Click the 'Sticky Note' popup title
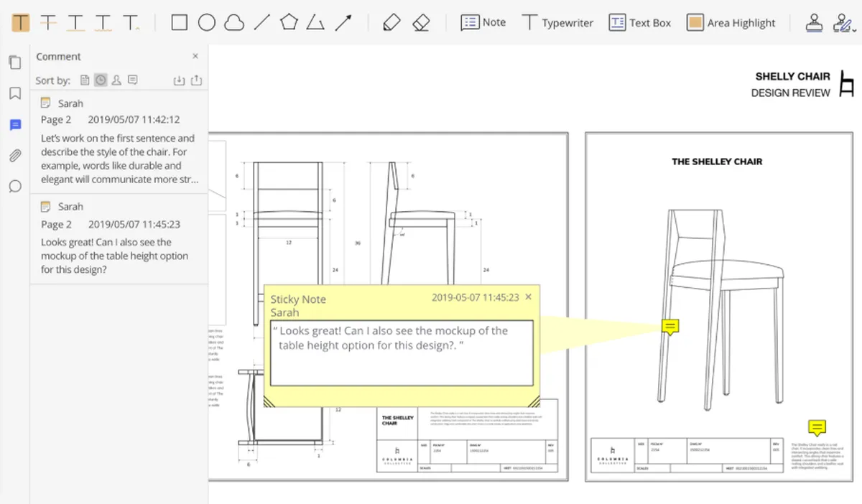Viewport: 862px width, 504px height. (298, 299)
